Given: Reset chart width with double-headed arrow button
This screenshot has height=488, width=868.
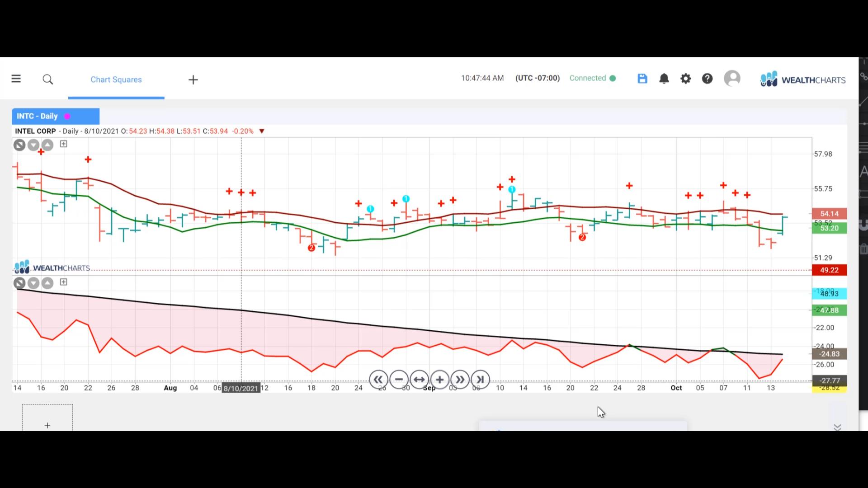Looking at the screenshot, I should tap(419, 380).
